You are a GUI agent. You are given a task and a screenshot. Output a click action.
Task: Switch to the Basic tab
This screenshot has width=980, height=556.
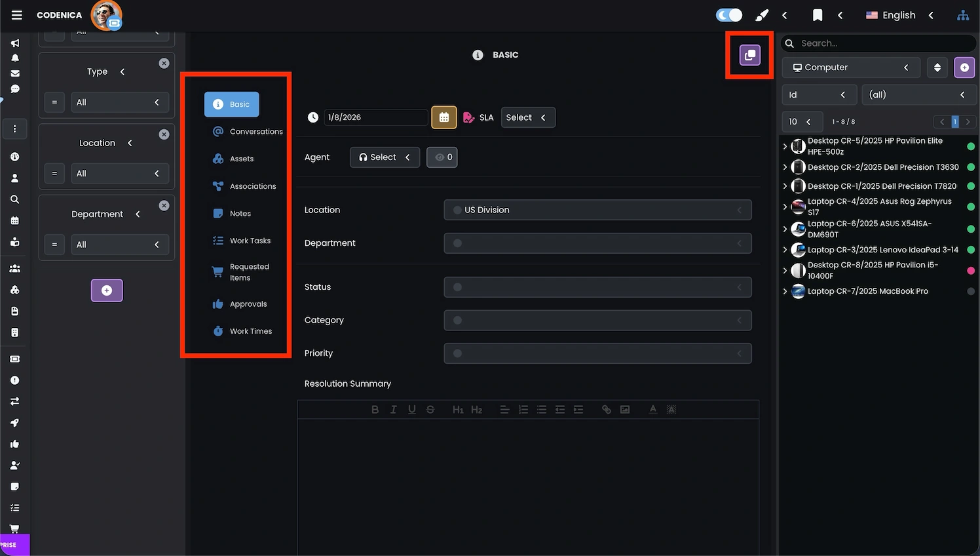click(231, 104)
